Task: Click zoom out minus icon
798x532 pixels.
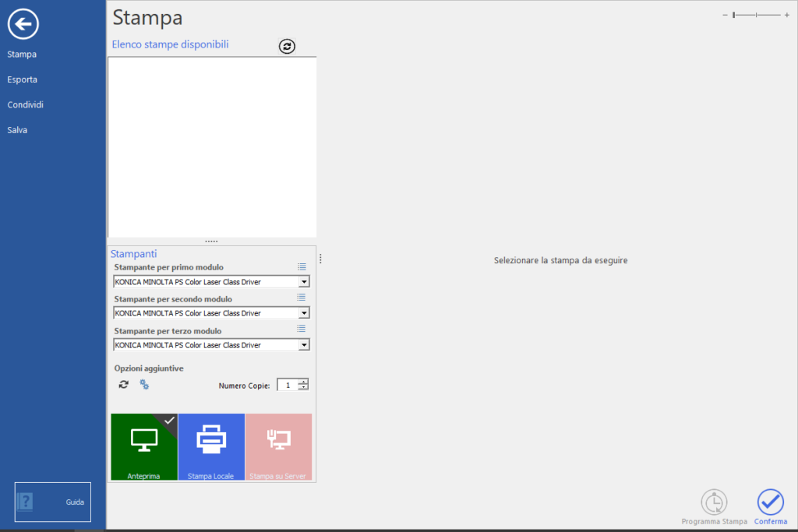Action: (725, 16)
